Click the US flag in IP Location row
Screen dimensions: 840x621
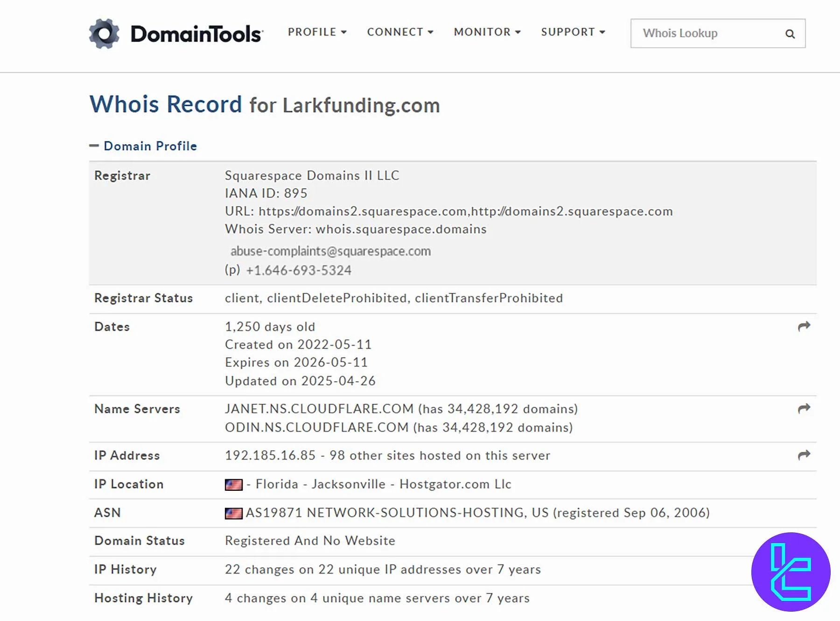tap(233, 484)
